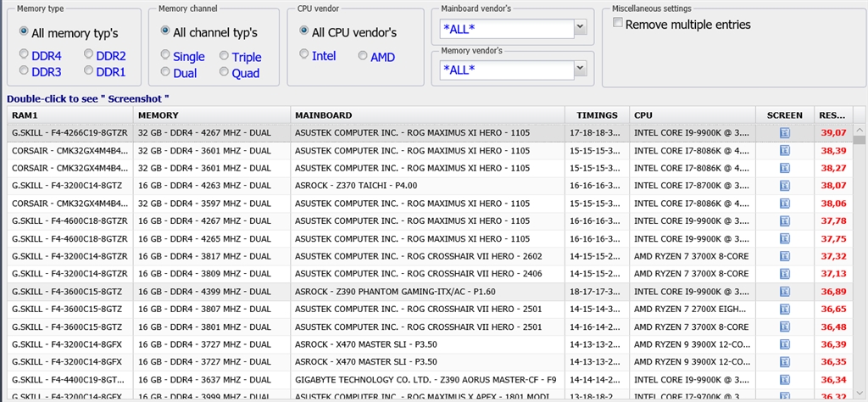Choose Dual memory channel
This screenshot has height=402, width=868.
[x=165, y=71]
